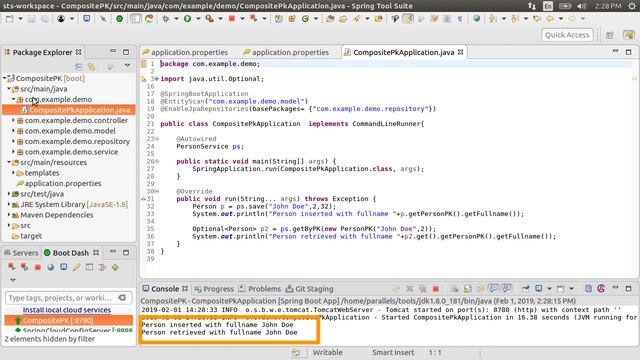Screen dimensions: 640x360
Task: Click the clock showing 2:28 PM
Action: [x=608, y=6]
